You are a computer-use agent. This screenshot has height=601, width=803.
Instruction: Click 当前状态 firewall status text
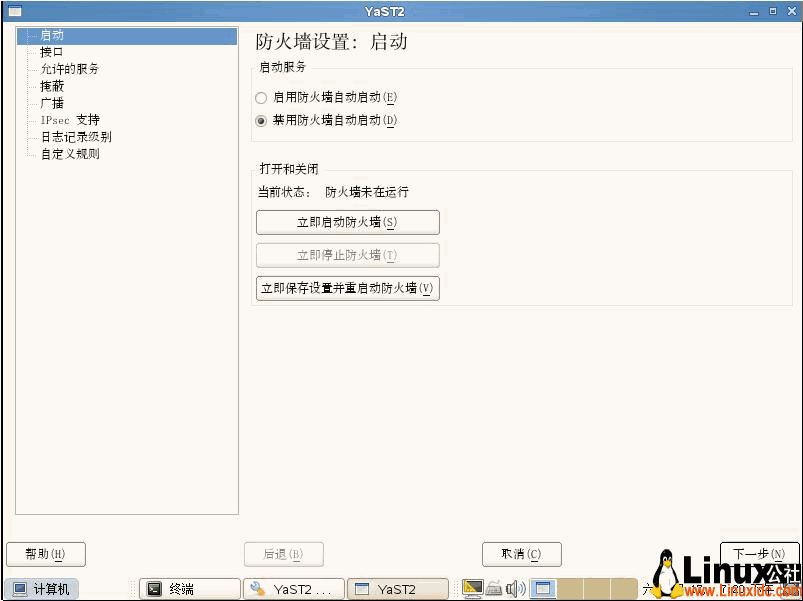[333, 192]
